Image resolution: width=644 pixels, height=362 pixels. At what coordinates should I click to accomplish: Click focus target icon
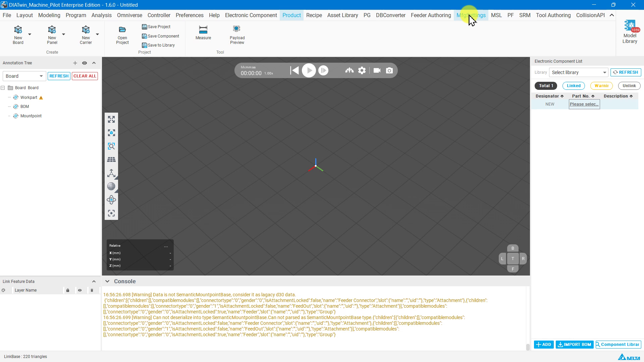pyautogui.click(x=111, y=213)
